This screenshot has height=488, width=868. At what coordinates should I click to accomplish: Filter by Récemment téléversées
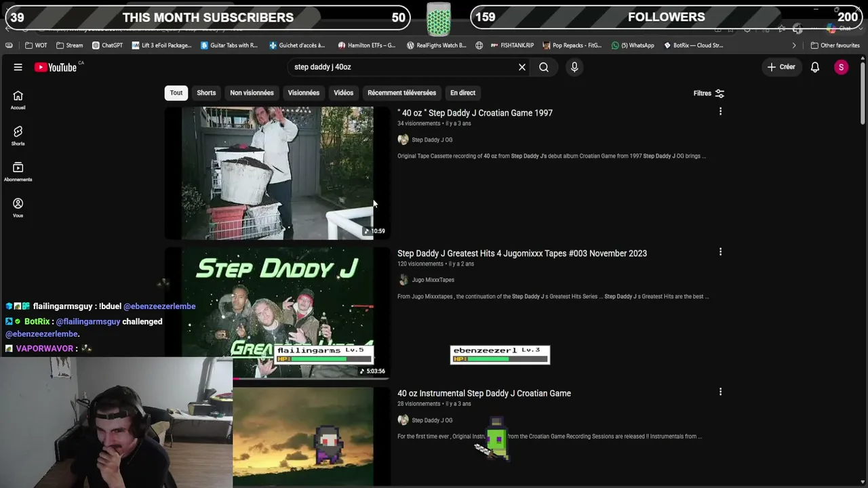(401, 93)
